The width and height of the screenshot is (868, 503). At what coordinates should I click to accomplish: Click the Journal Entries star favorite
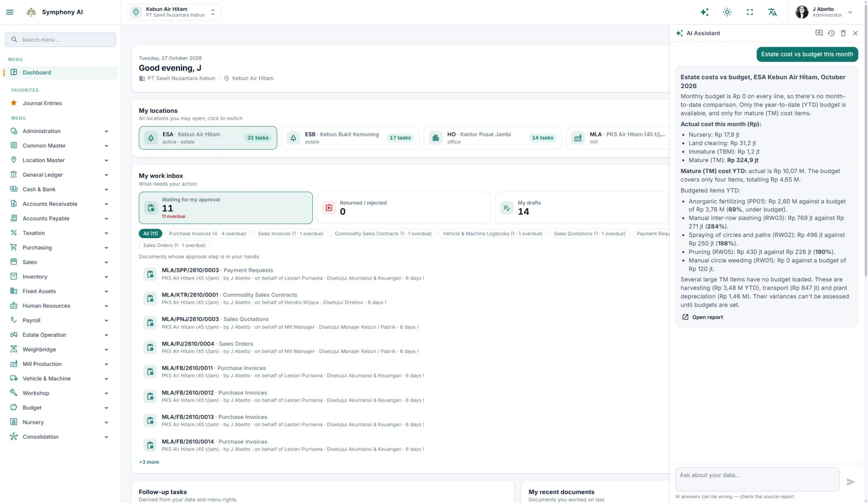(x=14, y=103)
